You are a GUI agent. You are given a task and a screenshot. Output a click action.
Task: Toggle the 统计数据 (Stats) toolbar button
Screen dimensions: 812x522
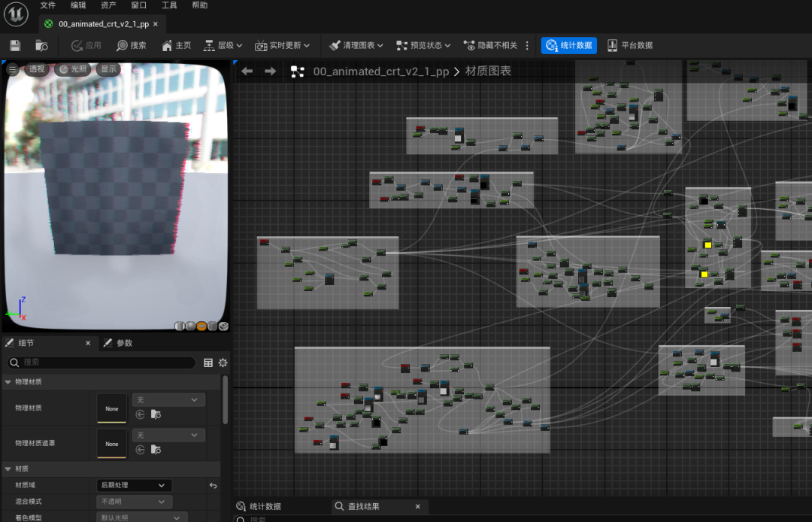(x=569, y=46)
